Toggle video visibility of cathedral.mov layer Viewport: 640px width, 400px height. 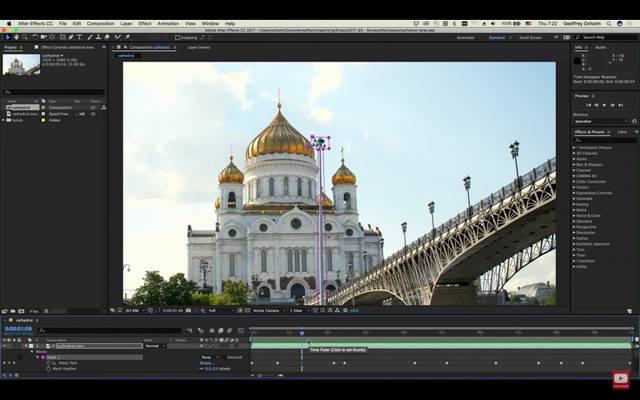(4, 346)
